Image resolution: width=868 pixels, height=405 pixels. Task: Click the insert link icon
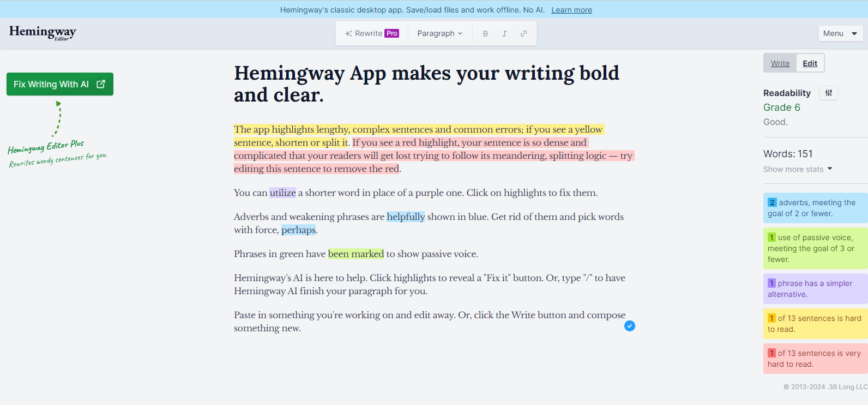[523, 33]
